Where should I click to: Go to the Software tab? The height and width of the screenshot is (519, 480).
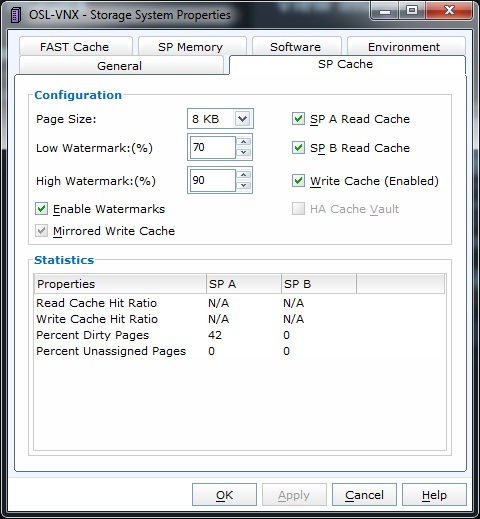297,46
